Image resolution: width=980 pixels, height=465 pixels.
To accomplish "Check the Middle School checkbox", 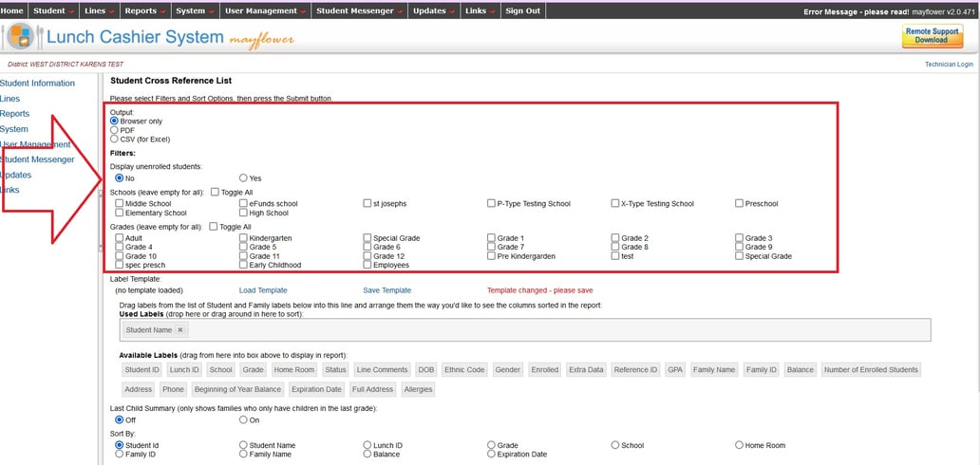I will pyautogui.click(x=120, y=204).
